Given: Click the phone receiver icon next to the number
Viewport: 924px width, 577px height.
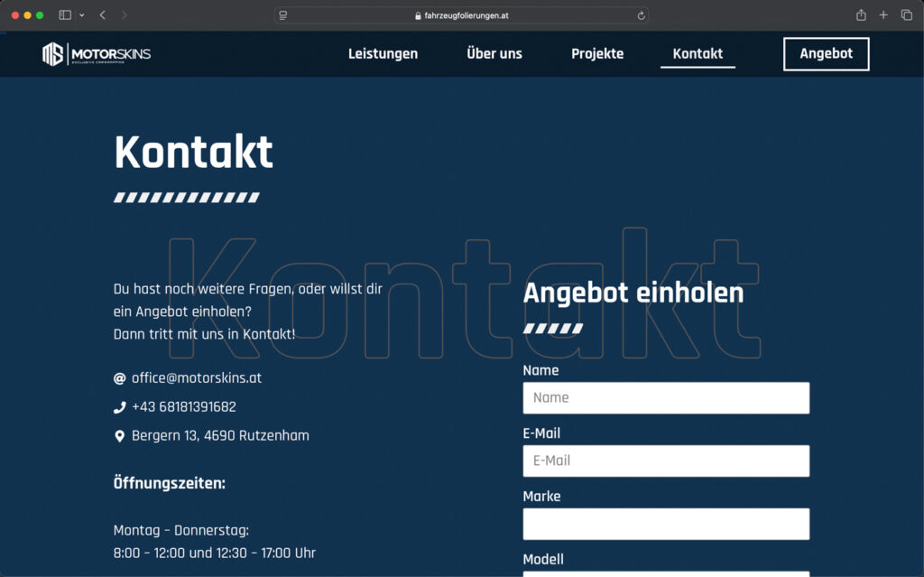Looking at the screenshot, I should (x=122, y=406).
